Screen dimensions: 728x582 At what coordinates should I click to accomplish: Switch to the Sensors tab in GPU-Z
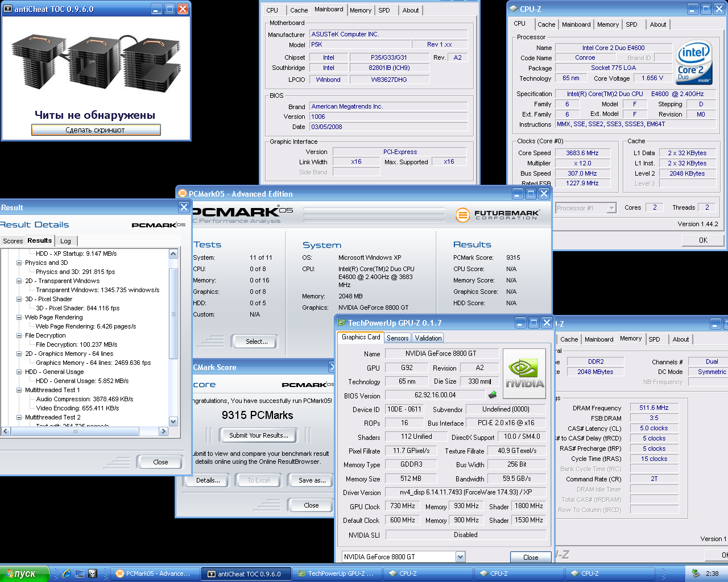point(398,338)
